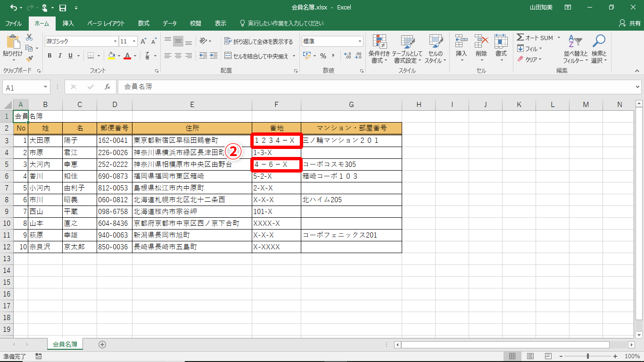This screenshot has height=362, width=644.
Task: Switch to the 数式 ribbon tab
Action: (144, 23)
